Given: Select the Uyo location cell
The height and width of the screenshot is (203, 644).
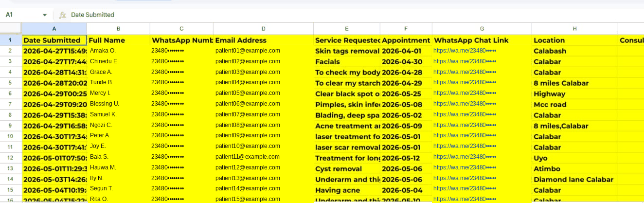Looking at the screenshot, I should 575,157.
